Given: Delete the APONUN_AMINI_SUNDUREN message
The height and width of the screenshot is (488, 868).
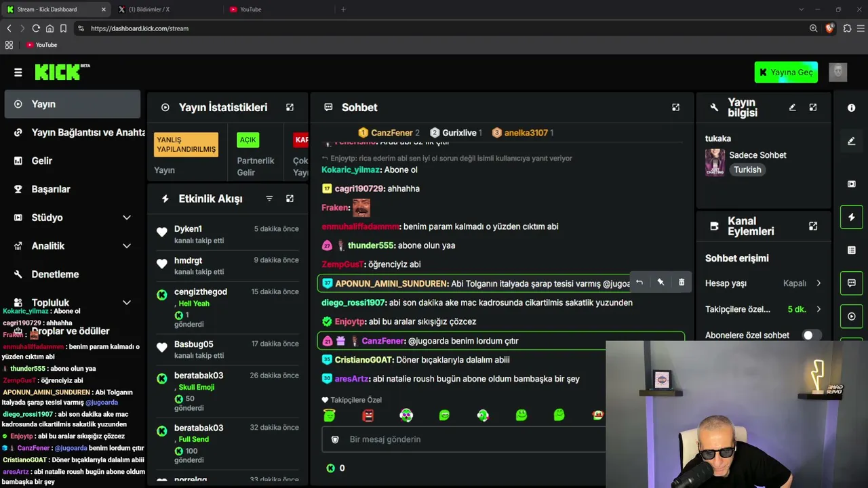Looking at the screenshot, I should tap(682, 283).
